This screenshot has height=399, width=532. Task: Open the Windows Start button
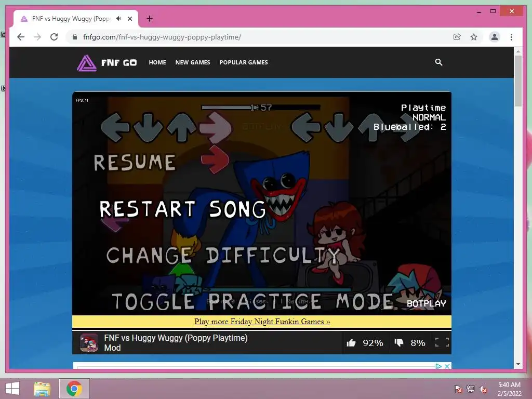(x=12, y=389)
